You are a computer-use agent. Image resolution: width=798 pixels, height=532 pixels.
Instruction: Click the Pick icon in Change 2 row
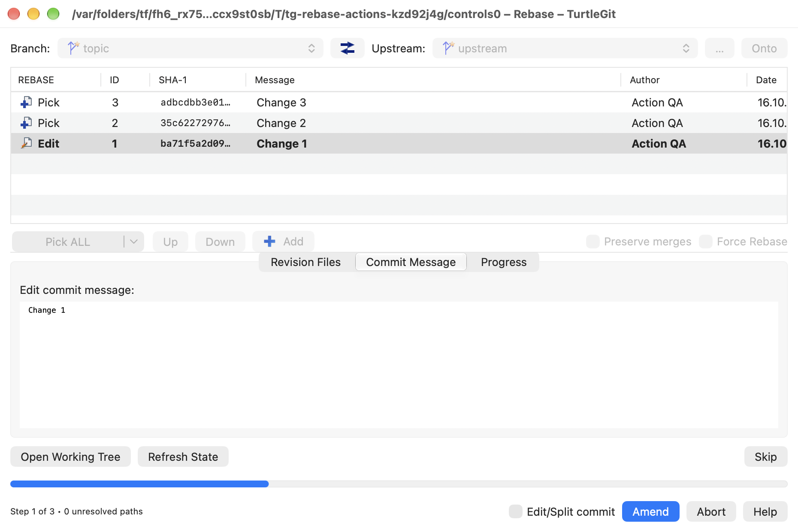pyautogui.click(x=26, y=123)
